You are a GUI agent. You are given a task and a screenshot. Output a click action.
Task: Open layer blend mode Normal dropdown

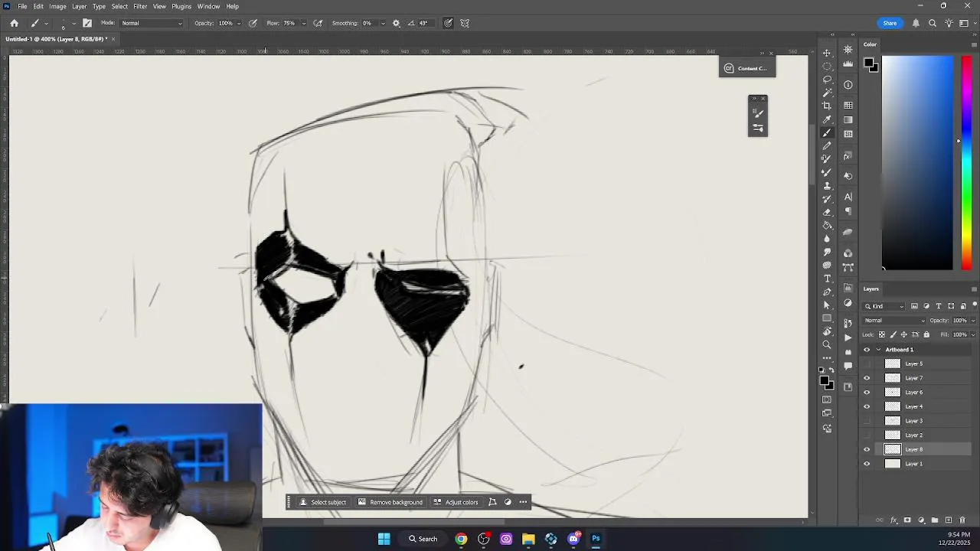click(x=894, y=321)
